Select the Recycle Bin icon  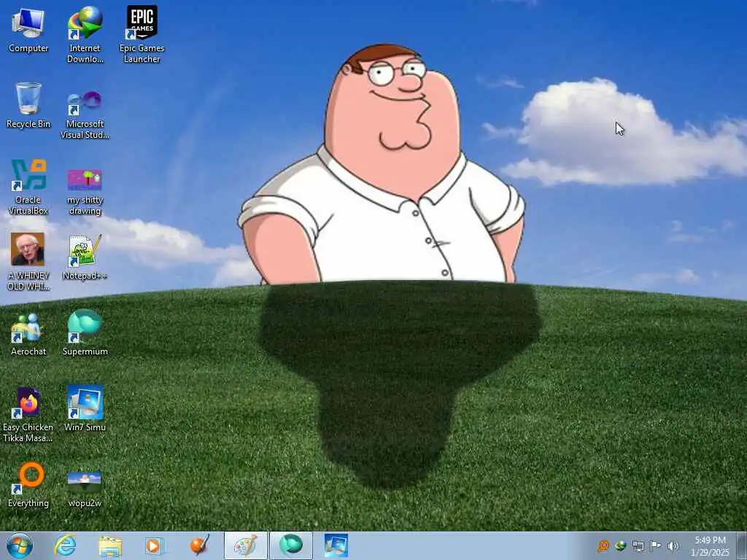[x=28, y=106]
